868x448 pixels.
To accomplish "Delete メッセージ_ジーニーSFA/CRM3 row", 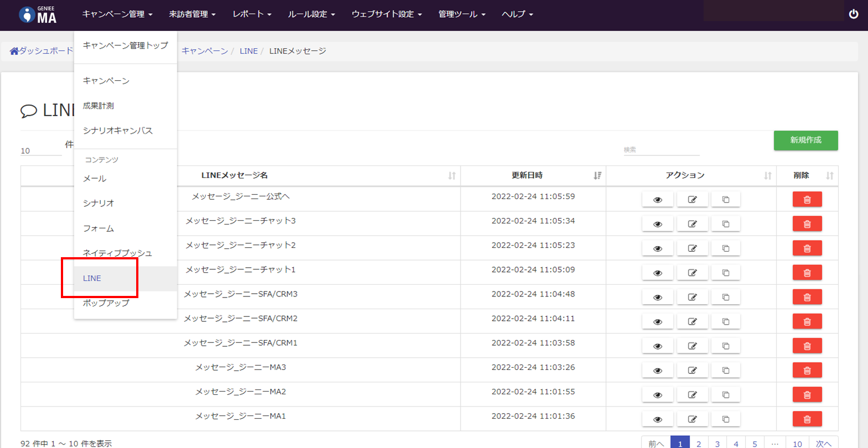I will click(807, 297).
